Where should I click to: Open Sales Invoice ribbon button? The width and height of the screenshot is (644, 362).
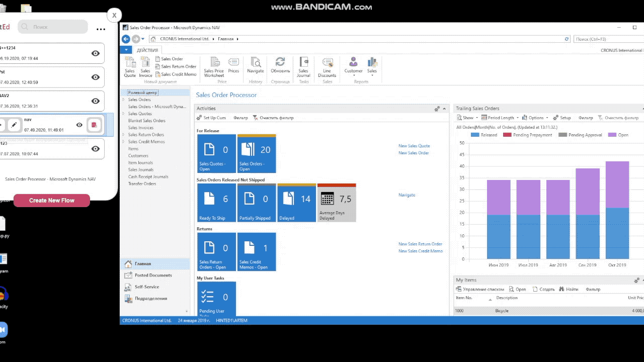(x=145, y=67)
